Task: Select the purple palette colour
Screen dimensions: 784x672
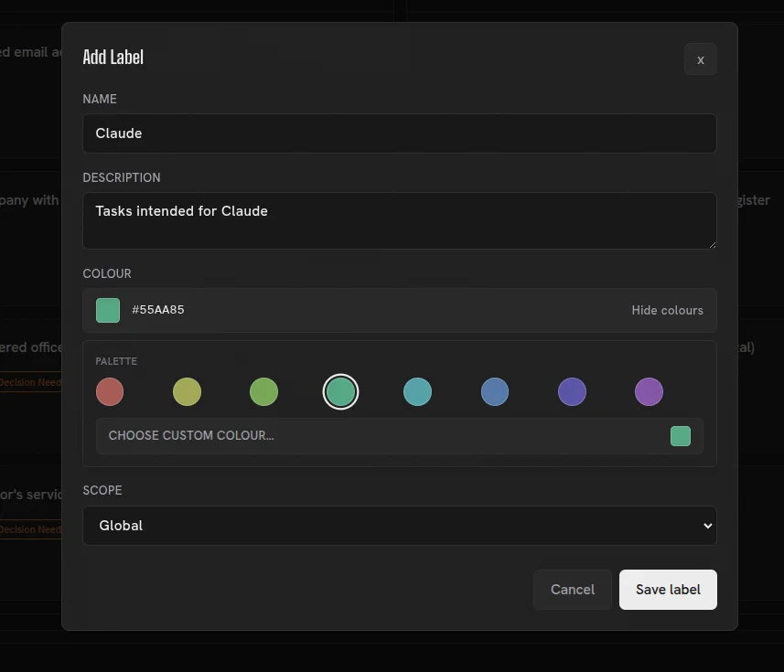Action: click(649, 391)
